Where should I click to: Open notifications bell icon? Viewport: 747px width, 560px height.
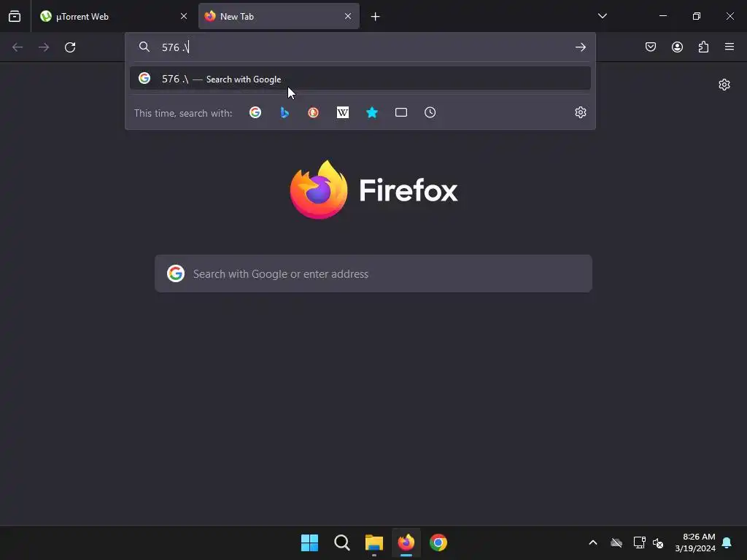pos(727,542)
